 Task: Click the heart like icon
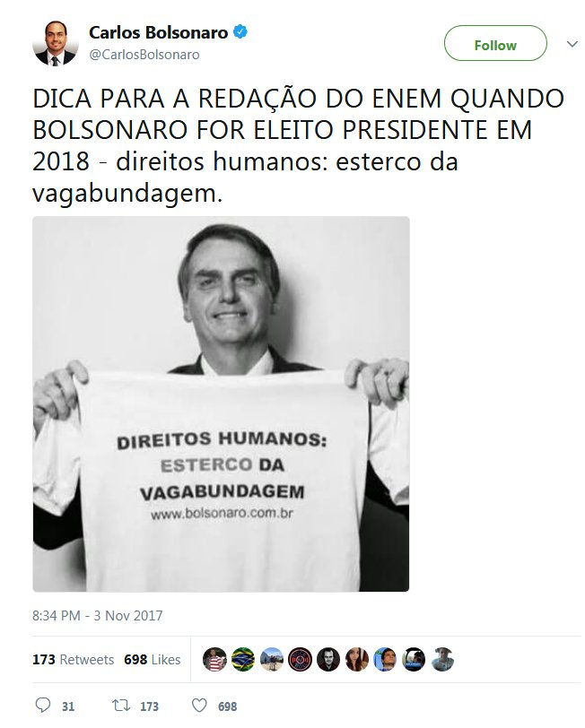(199, 706)
